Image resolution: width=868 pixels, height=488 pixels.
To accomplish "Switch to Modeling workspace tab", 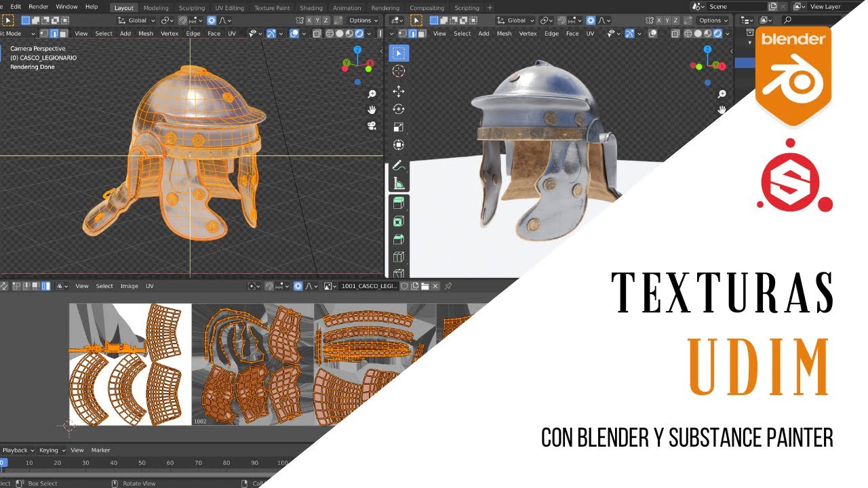I will point(156,8).
